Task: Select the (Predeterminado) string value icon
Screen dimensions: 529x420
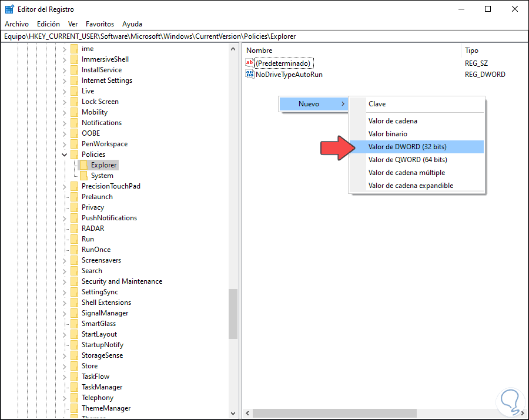Action: click(x=250, y=63)
